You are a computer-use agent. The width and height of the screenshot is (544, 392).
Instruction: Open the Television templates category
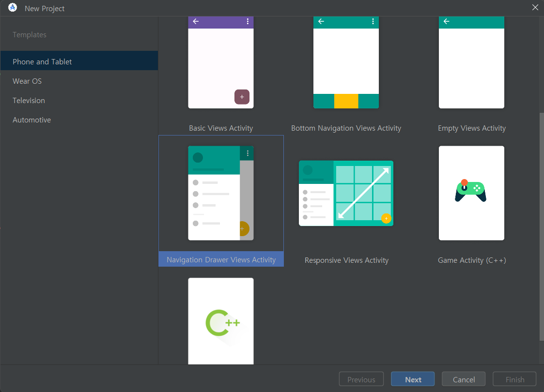click(79, 101)
